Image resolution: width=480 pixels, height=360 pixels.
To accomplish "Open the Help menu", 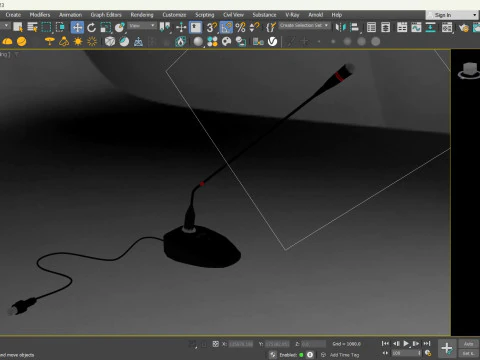I will click(337, 15).
